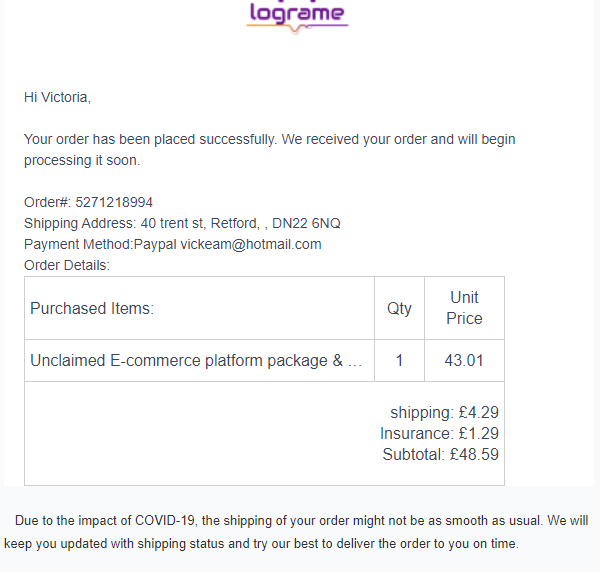Click the "Order#" label
The image size is (600, 572).
pos(47,202)
